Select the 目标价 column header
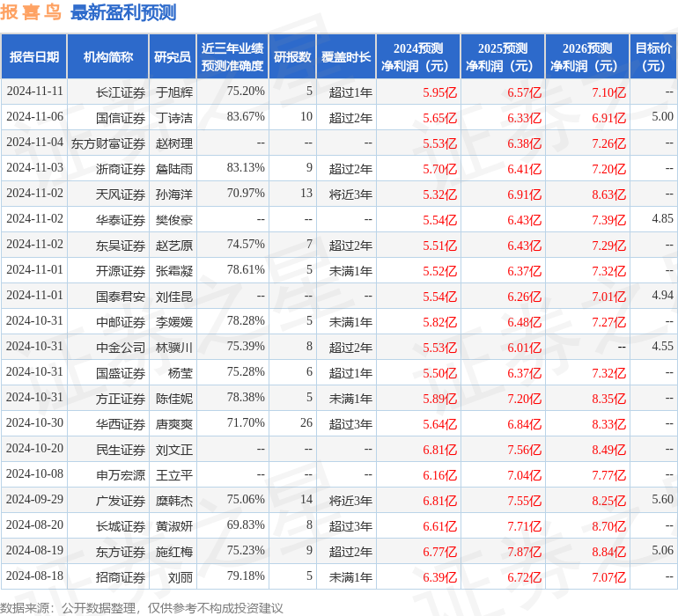This screenshot has height=616, width=678. 653,56
